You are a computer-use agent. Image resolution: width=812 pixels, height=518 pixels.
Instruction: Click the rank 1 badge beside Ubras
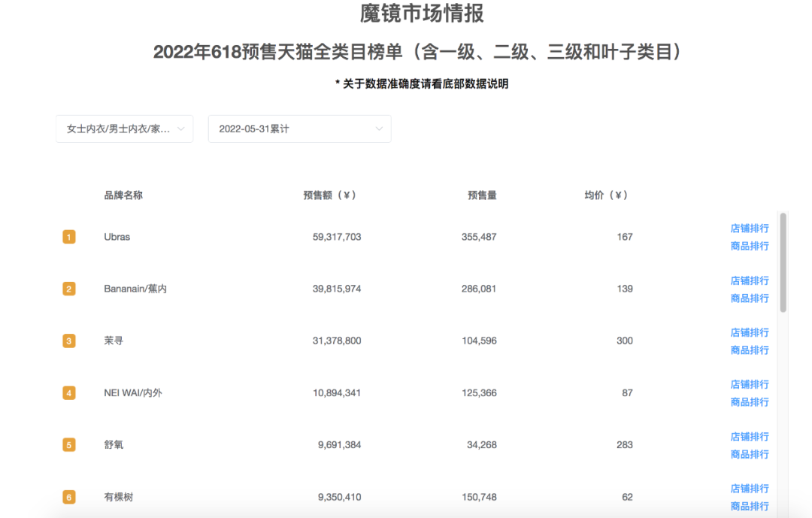68,236
